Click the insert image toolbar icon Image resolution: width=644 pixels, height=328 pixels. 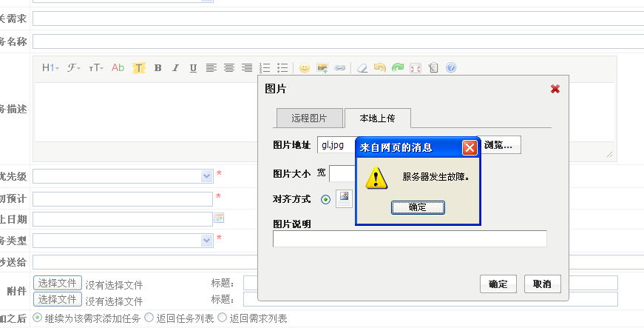(322, 68)
